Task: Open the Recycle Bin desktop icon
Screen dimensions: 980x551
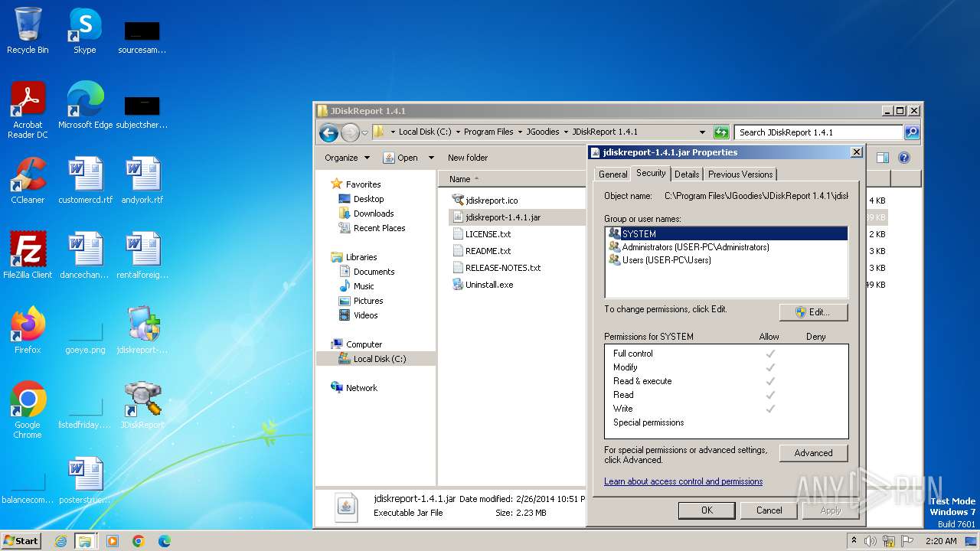Action: coord(28,31)
